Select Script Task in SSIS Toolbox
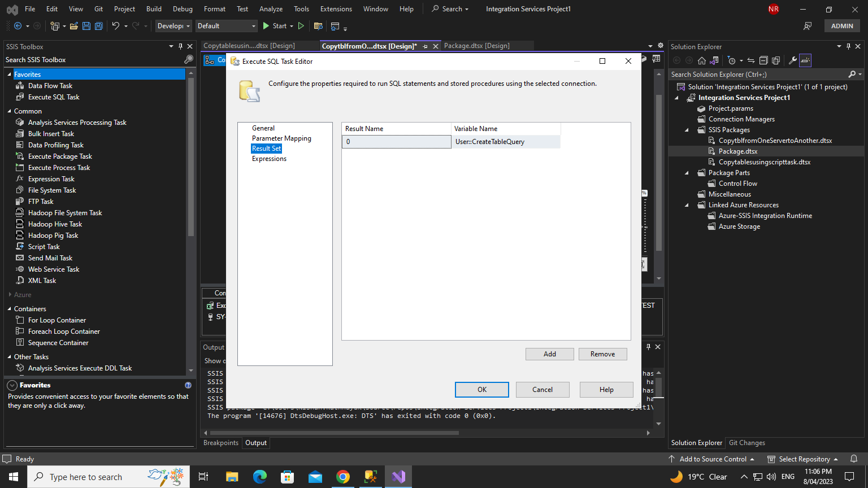 [44, 247]
